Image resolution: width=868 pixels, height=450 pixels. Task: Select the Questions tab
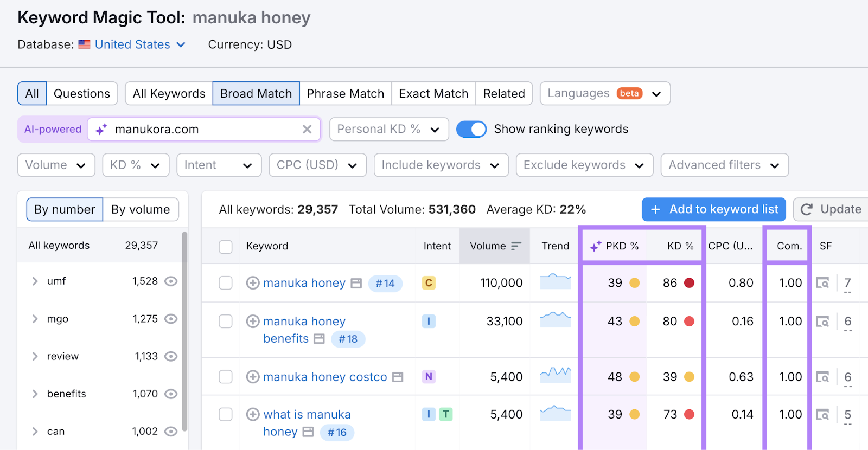click(x=82, y=93)
